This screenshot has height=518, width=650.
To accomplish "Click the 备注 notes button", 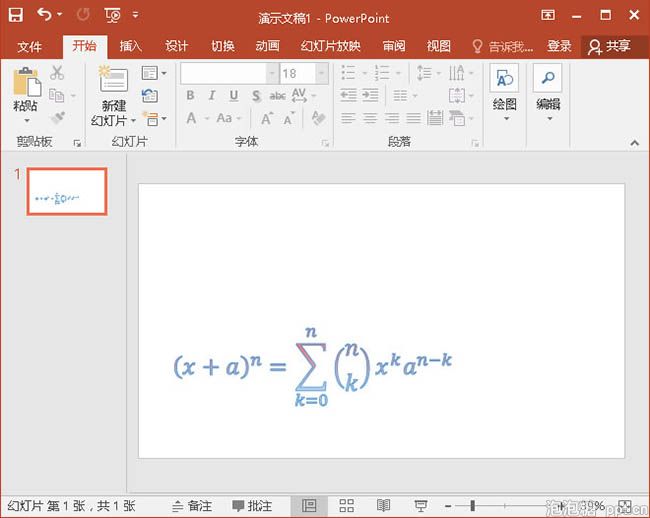I will point(192,506).
